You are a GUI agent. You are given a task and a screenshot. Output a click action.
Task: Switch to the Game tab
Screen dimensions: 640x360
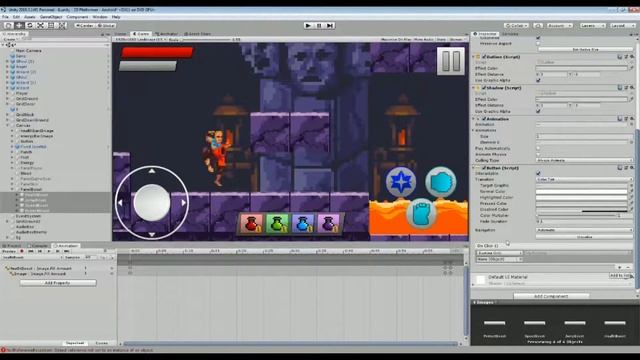coord(141,34)
